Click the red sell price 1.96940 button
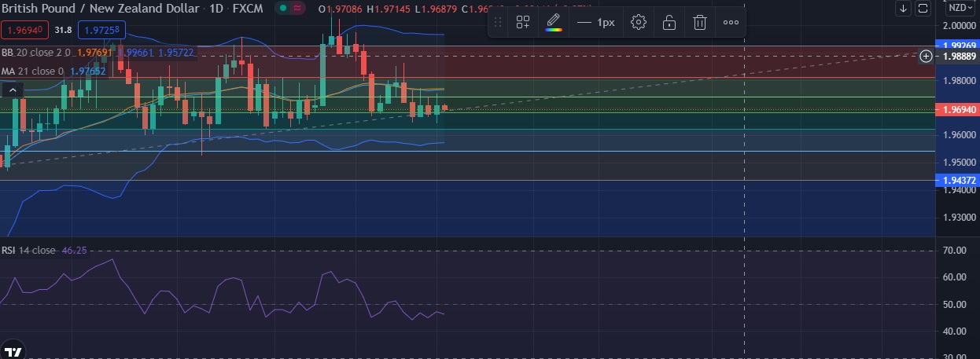Image resolution: width=980 pixels, height=359 pixels. click(x=26, y=31)
